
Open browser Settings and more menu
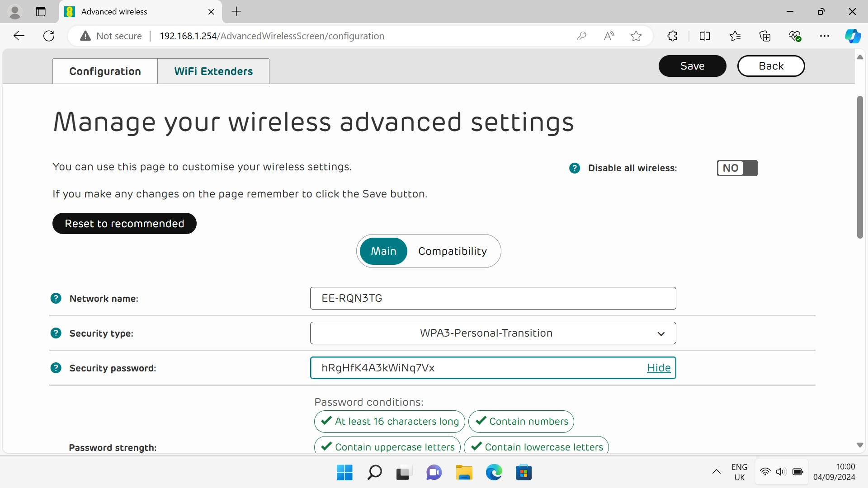824,36
